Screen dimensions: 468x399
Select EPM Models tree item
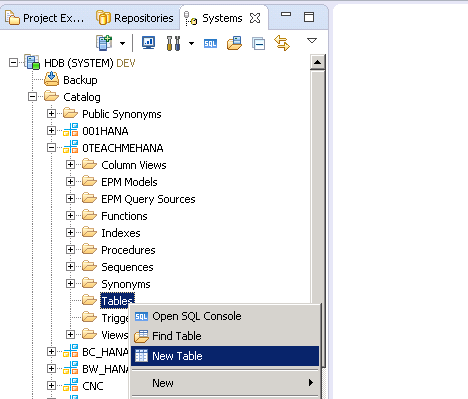click(129, 182)
